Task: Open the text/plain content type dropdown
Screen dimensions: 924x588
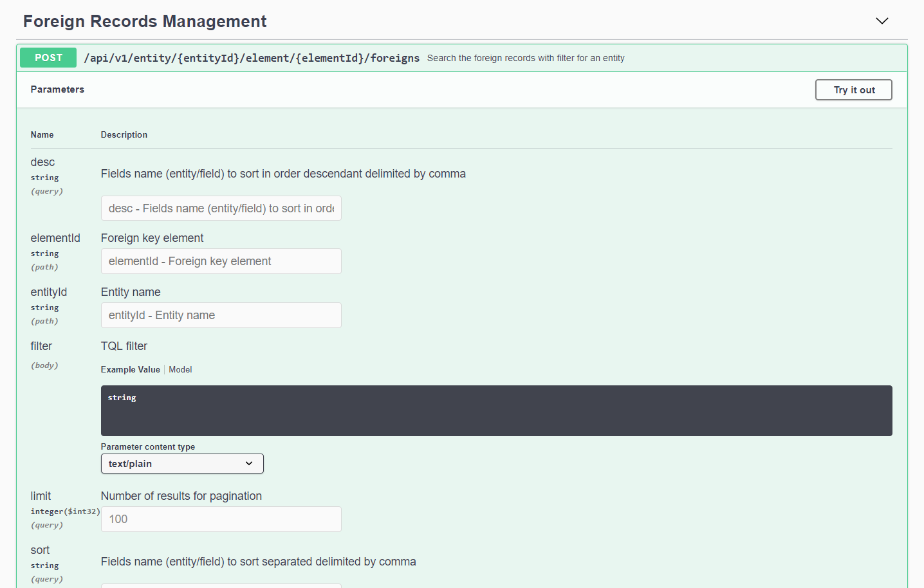Action: [x=182, y=464]
